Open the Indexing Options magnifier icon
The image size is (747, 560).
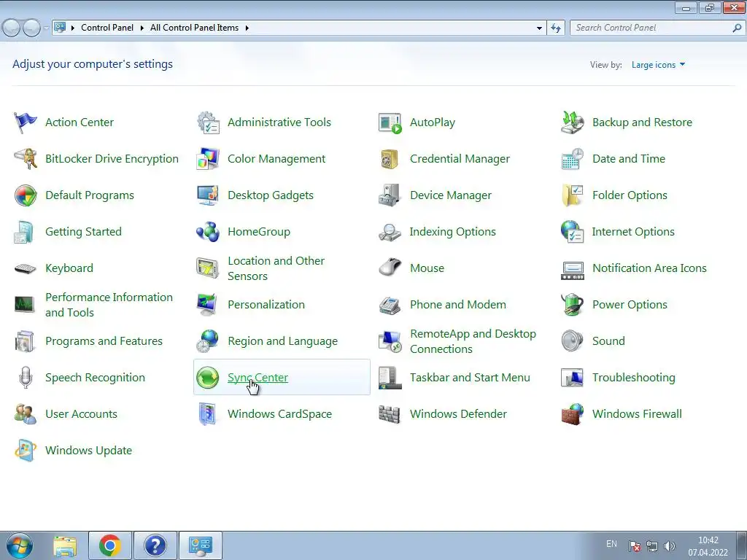tap(390, 232)
